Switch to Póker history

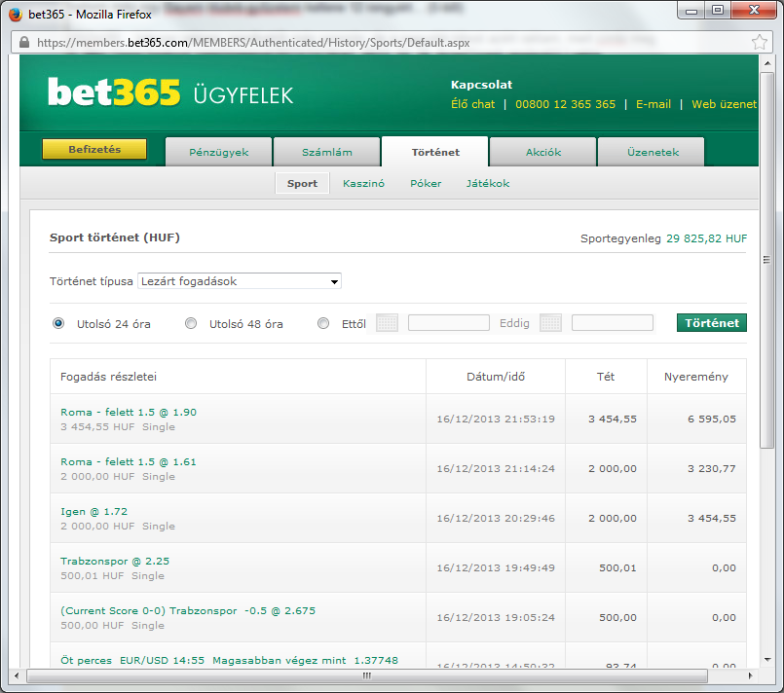(426, 183)
